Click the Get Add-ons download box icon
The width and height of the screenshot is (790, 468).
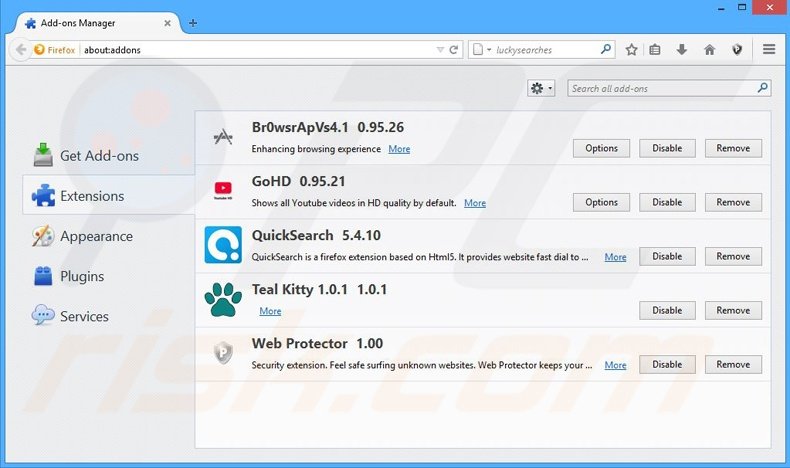[43, 155]
